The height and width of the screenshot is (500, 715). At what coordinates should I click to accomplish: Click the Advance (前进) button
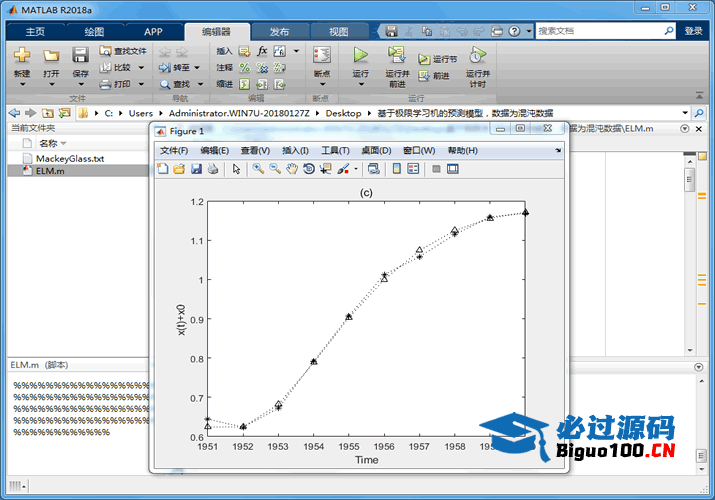tap(434, 76)
